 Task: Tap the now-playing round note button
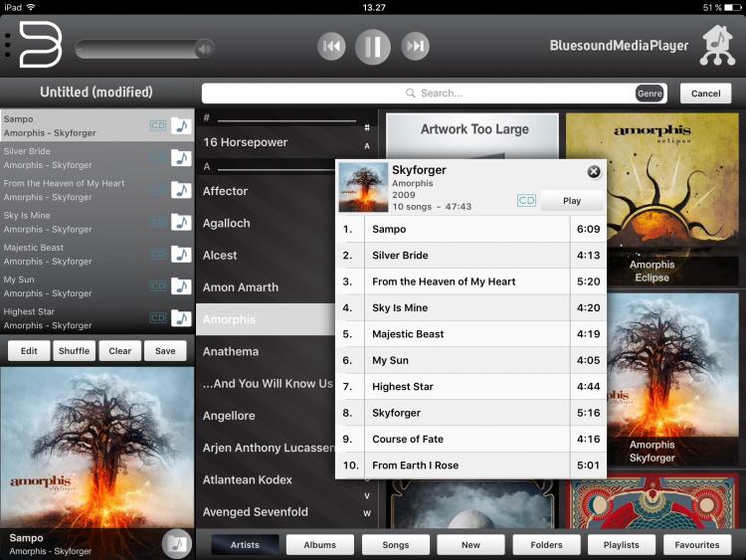point(177,543)
